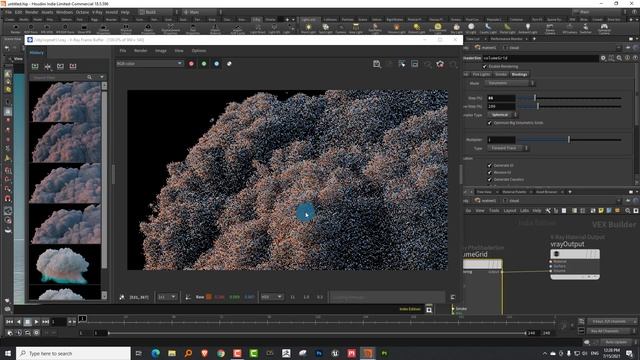
Task: Open the Houdini Render menu
Action: (31, 12)
